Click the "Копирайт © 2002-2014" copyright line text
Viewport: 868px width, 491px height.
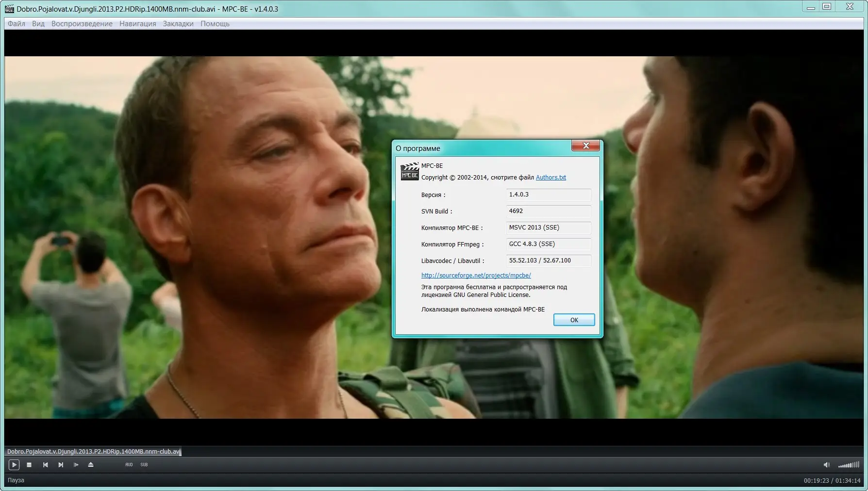pyautogui.click(x=478, y=178)
